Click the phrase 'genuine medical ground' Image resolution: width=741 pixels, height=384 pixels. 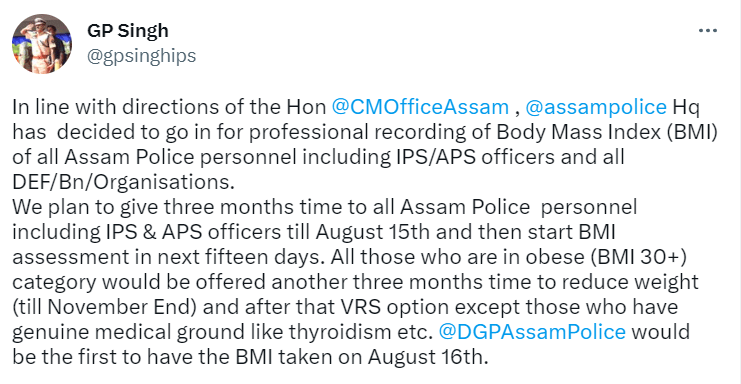(124, 332)
